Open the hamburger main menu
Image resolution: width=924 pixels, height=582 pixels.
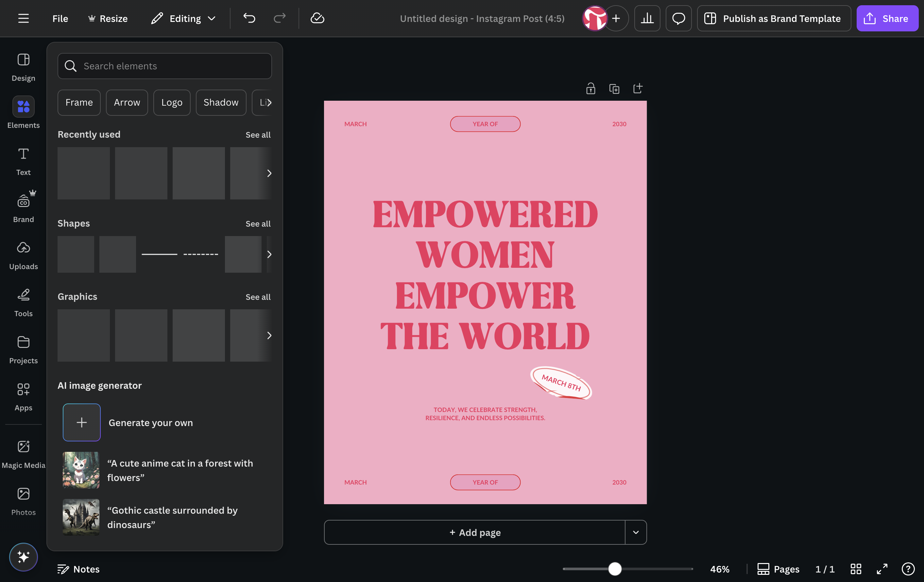[24, 18]
